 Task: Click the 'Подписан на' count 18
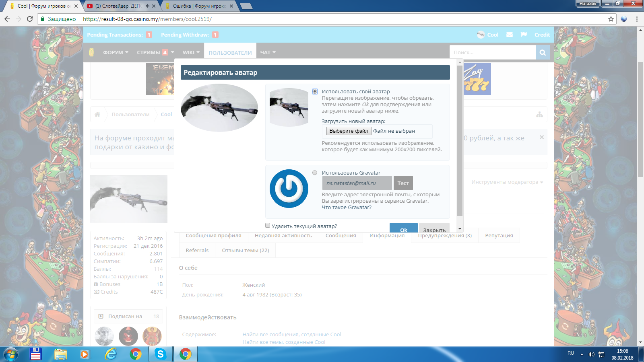point(156,316)
